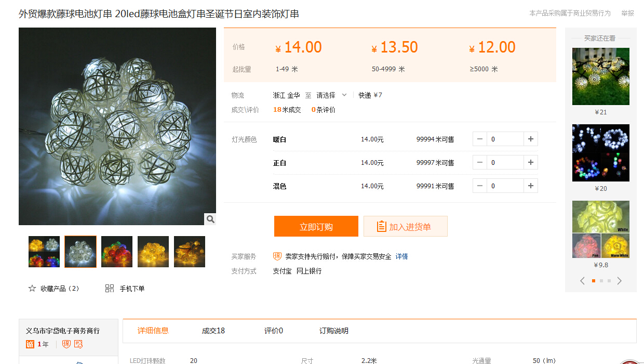Open the 评价0 reviews tab
Screen dimensions: 644x364
click(x=274, y=331)
